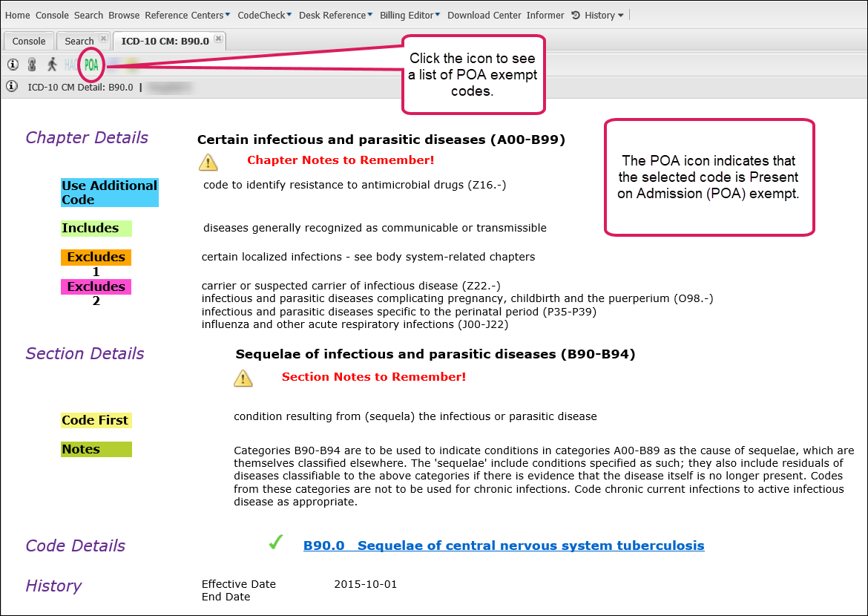Click the green checkmark beside B90.0
The image size is (868, 616).
(x=276, y=544)
